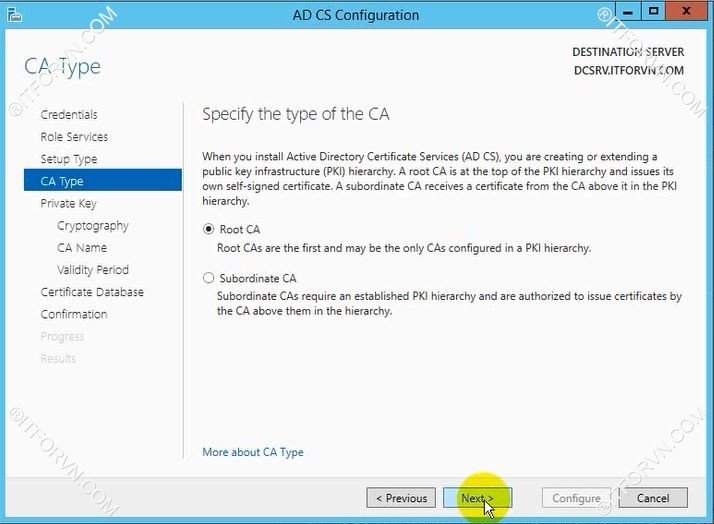The image size is (714, 524).
Task: Go to the Certificate Database step
Action: pos(92,292)
